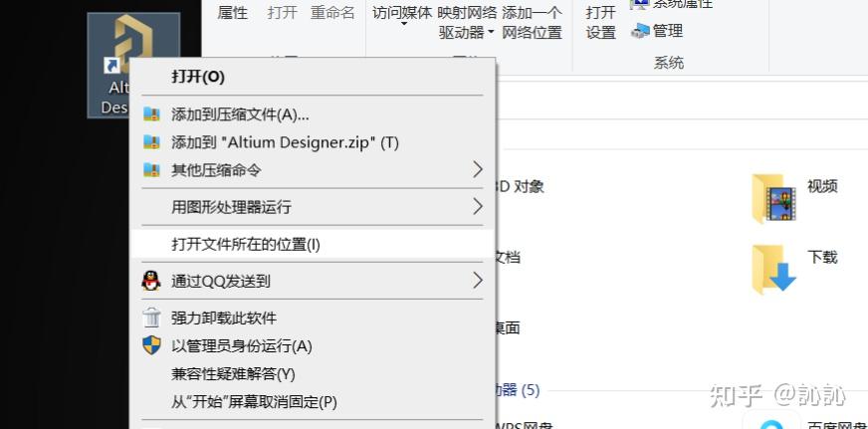Open the 下载 folder icon

(773, 267)
